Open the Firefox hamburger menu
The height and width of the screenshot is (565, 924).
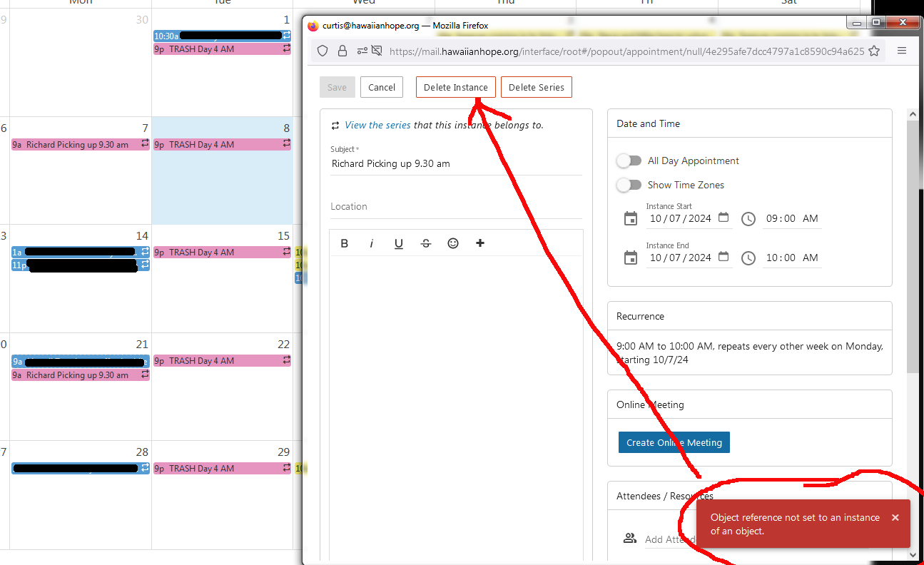coord(902,51)
